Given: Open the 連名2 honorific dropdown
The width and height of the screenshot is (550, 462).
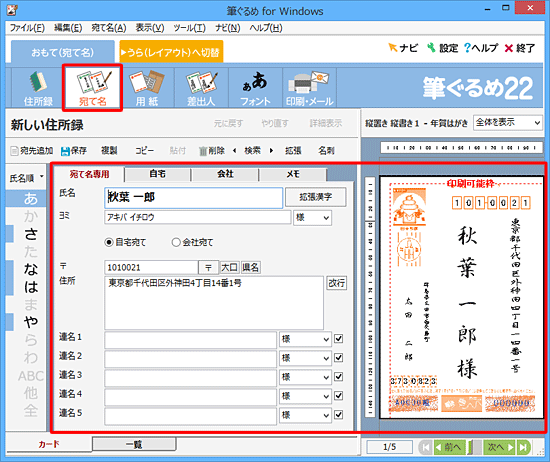Looking at the screenshot, I should pyautogui.click(x=305, y=358).
